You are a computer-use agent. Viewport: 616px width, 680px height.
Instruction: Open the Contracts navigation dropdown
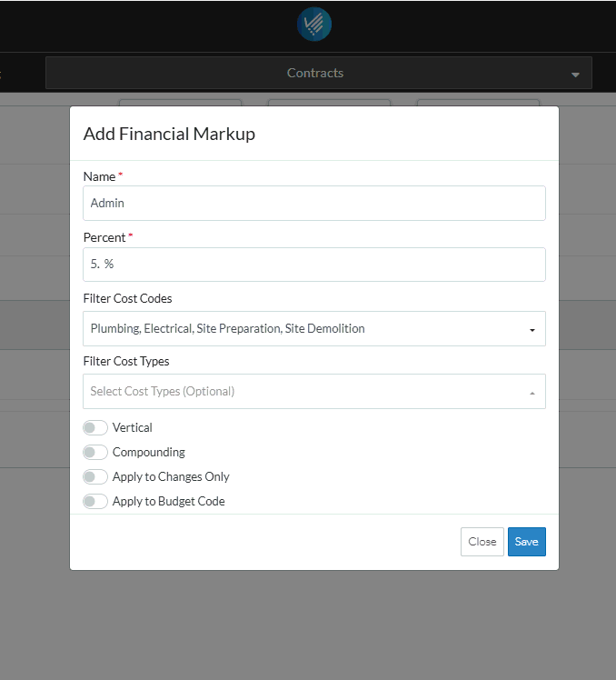(315, 73)
